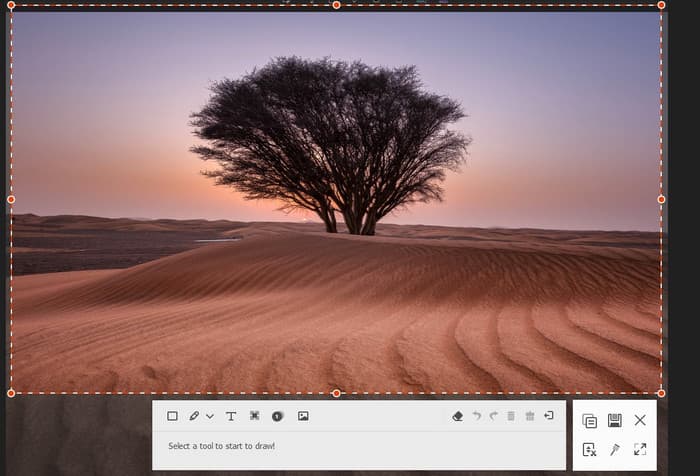Save the screenshot with floppy disk icon
Image resolution: width=700 pixels, height=476 pixels.
click(x=615, y=420)
